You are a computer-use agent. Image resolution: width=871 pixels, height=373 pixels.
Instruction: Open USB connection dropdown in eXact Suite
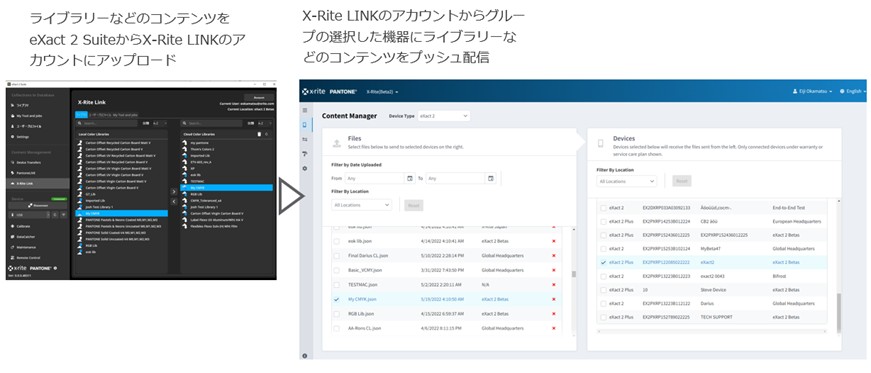click(30, 214)
